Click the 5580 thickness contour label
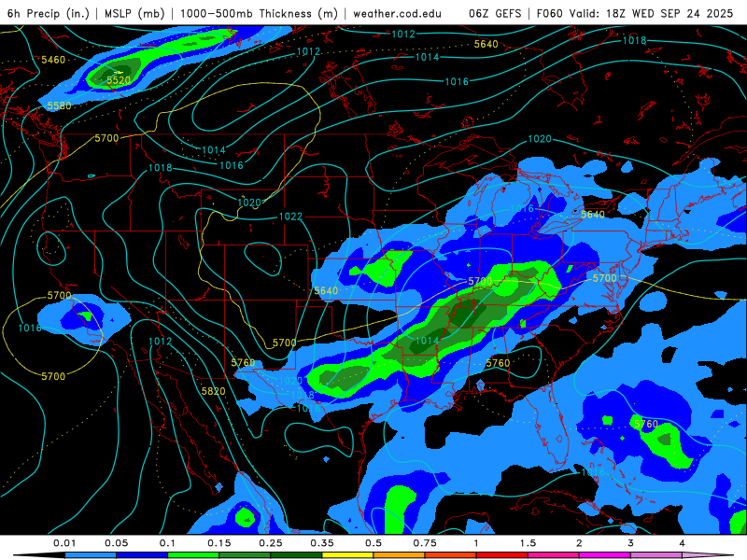Screen dimensions: 747x560 [x=59, y=105]
